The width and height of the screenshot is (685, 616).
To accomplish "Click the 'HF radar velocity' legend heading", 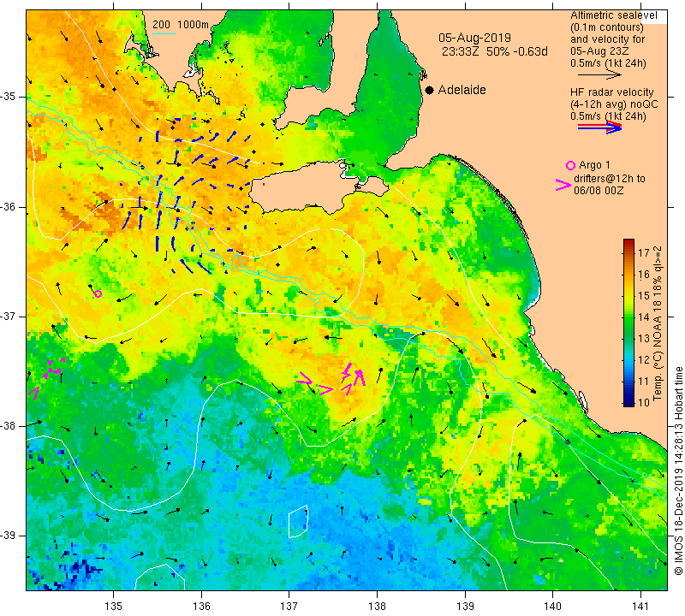I will point(611,92).
